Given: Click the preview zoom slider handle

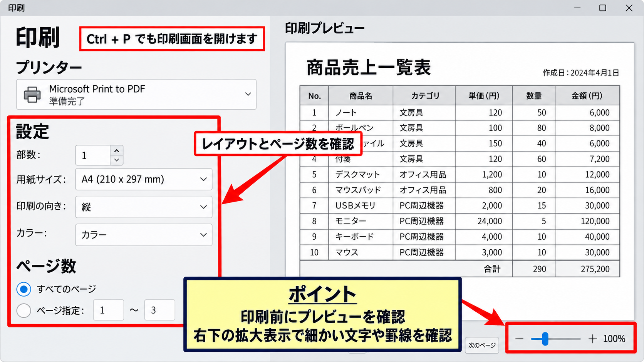Looking at the screenshot, I should coord(545,339).
